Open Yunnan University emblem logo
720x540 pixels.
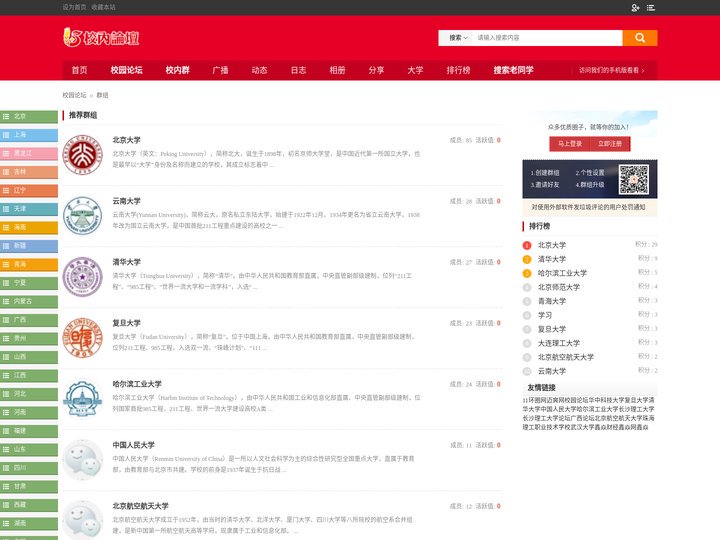click(x=83, y=216)
